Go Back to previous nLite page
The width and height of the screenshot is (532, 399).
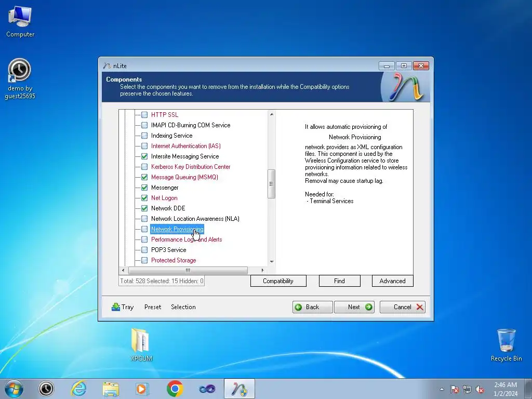pos(312,307)
